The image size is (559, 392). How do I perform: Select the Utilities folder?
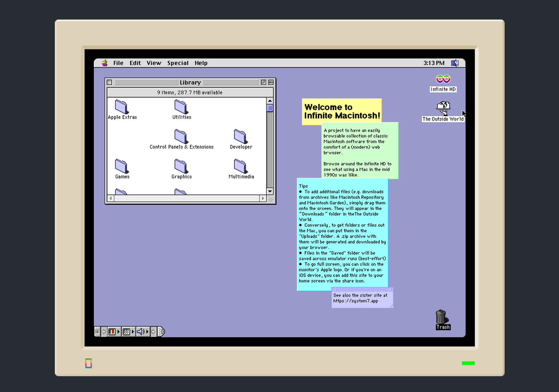[182, 110]
